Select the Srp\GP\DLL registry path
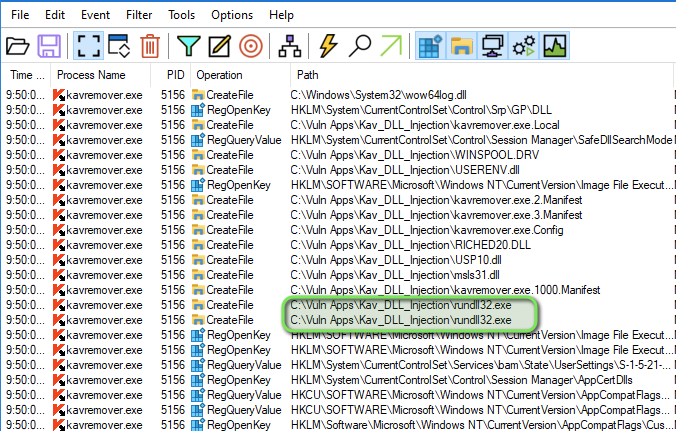This screenshot has height=431, width=676. pyautogui.click(x=421, y=110)
